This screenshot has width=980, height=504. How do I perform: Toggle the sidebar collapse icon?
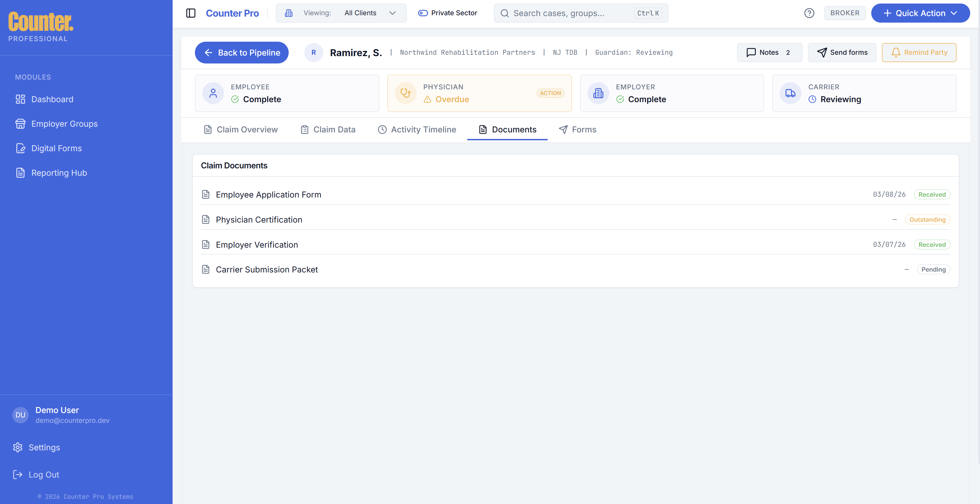pos(191,13)
